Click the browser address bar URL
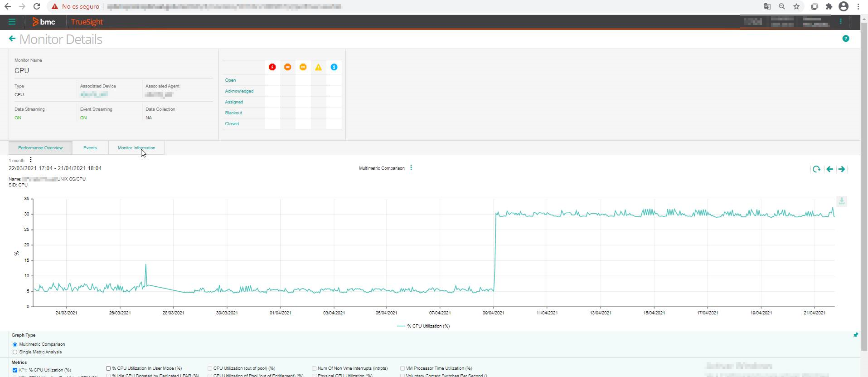Screen dimensions: 868x377 coord(224,6)
